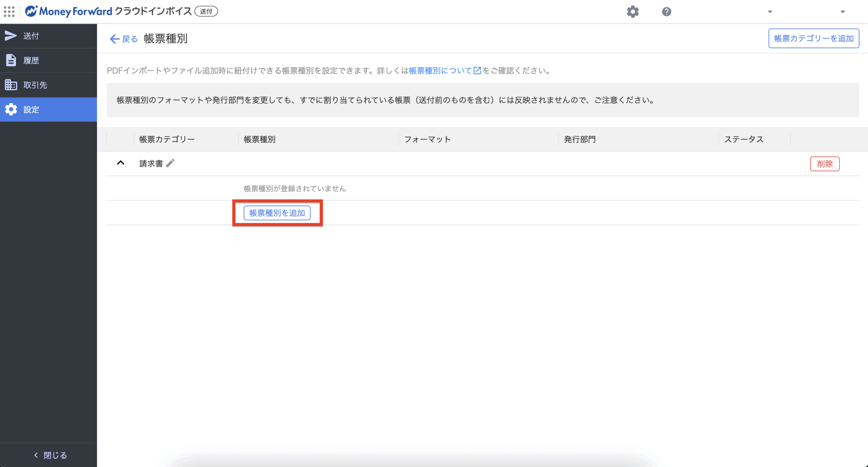Click the external link icon after 帳票種別について
The width and height of the screenshot is (868, 467).
[x=477, y=70]
